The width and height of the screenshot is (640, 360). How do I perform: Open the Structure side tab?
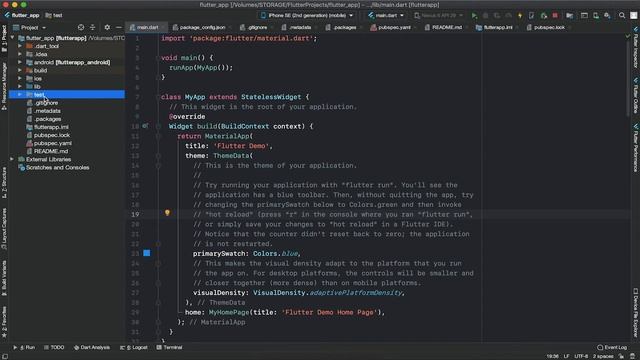click(x=4, y=183)
